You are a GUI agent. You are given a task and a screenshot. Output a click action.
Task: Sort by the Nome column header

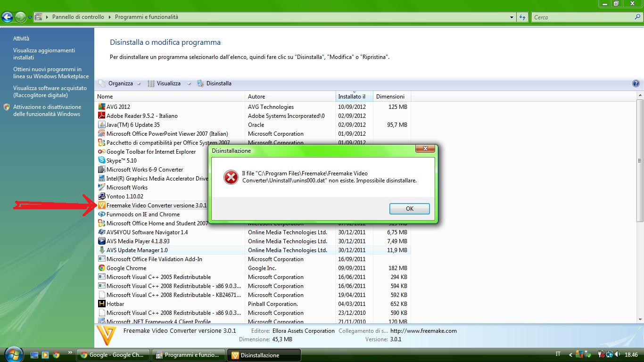170,96
